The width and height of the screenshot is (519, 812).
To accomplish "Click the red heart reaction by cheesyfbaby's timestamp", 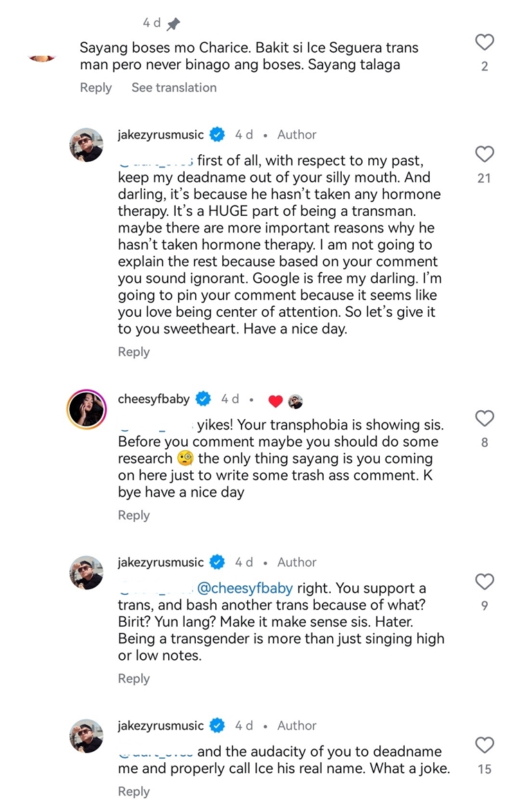I will pyautogui.click(x=276, y=399).
